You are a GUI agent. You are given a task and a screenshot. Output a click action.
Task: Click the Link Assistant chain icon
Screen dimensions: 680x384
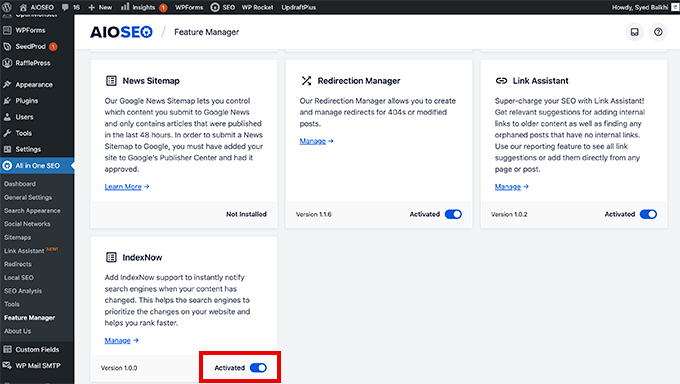pos(501,81)
